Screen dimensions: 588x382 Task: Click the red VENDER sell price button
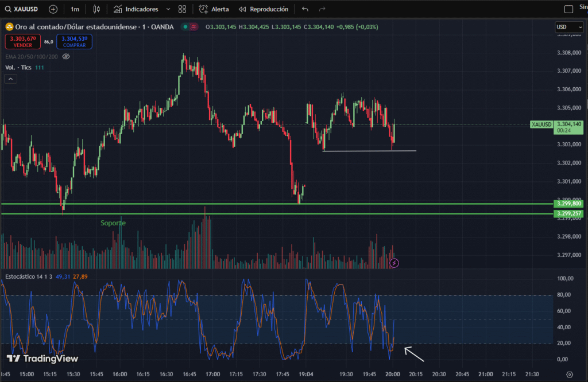coord(22,41)
